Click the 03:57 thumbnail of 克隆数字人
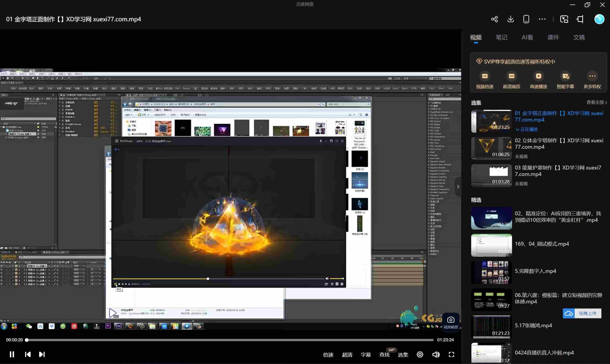Screen dimensions: 610x364 point(491,272)
